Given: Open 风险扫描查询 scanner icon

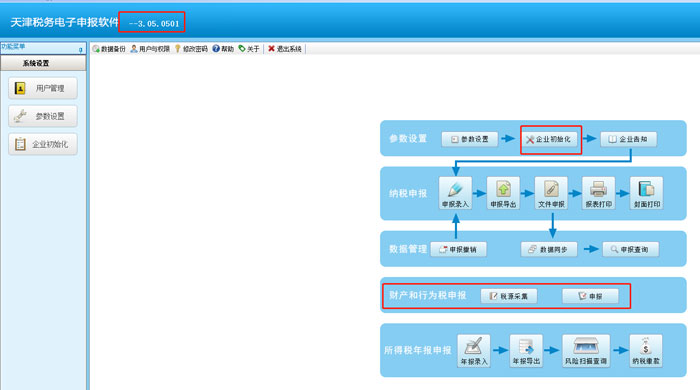Looking at the screenshot, I should (x=586, y=351).
